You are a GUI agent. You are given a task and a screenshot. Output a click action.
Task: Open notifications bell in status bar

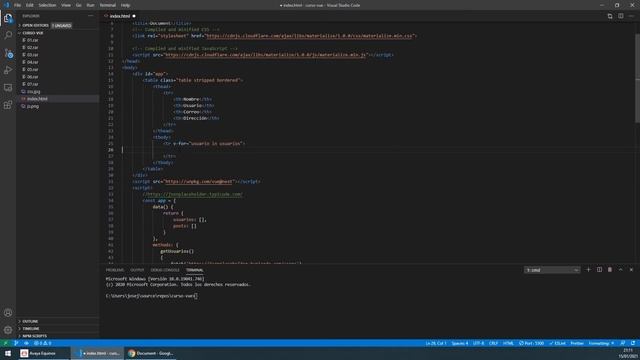pos(633,343)
